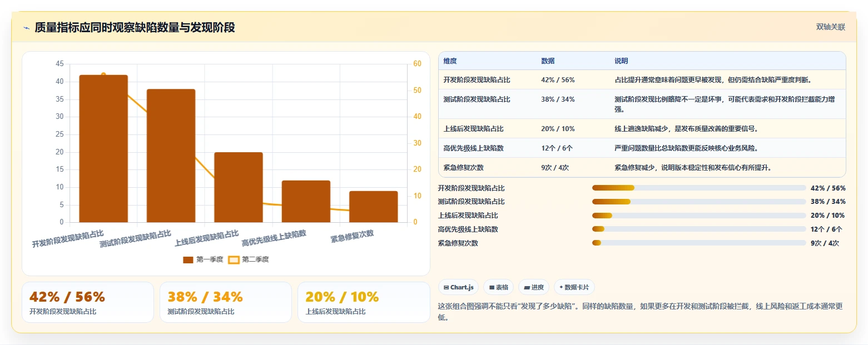The image size is (868, 345).
Task: Click 开发阶段发现缺陷占比 in the table's first row
Action: 477,80
